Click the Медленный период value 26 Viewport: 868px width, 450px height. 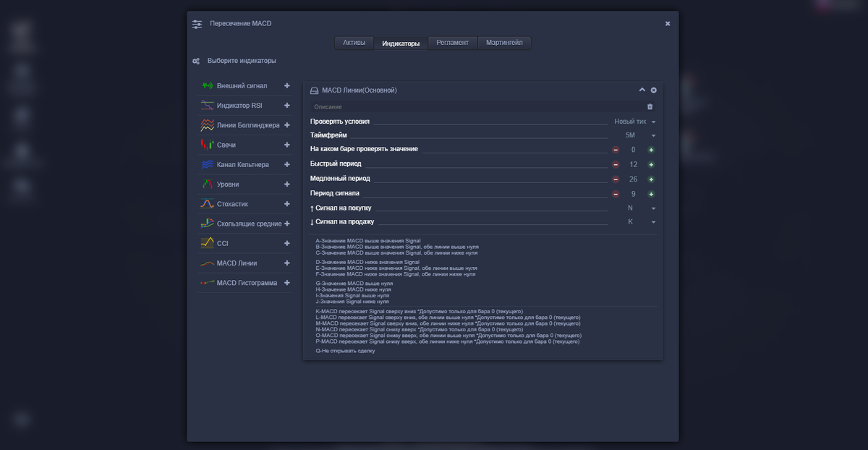(633, 179)
